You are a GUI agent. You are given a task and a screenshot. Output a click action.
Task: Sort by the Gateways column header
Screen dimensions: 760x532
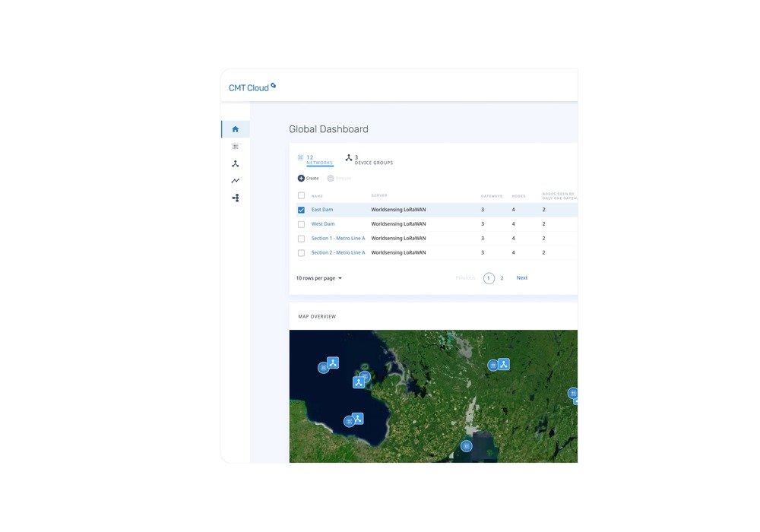pyautogui.click(x=492, y=196)
